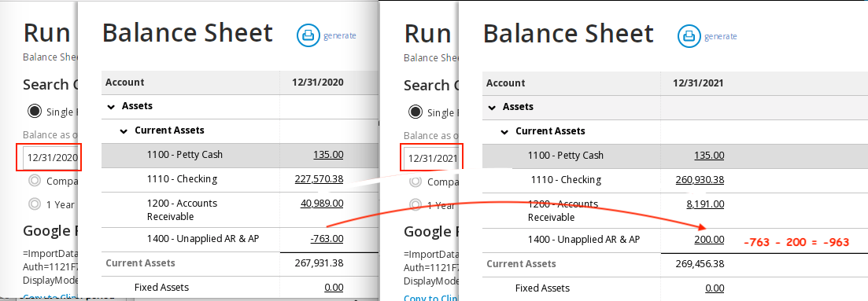Screen dimensions: 868x301
Task: Open Unapplied AR & AP amount 200.00
Action: tap(709, 240)
